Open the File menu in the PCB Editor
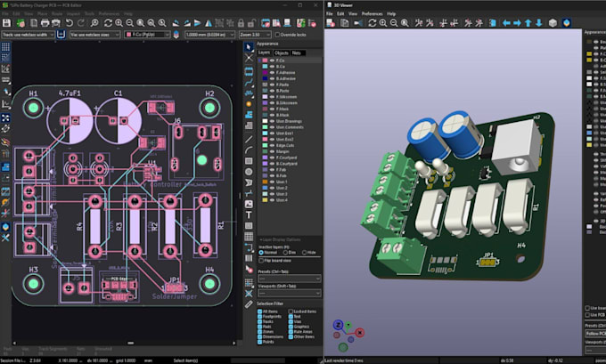Viewport: 606px width, 364px height. pos(5,13)
